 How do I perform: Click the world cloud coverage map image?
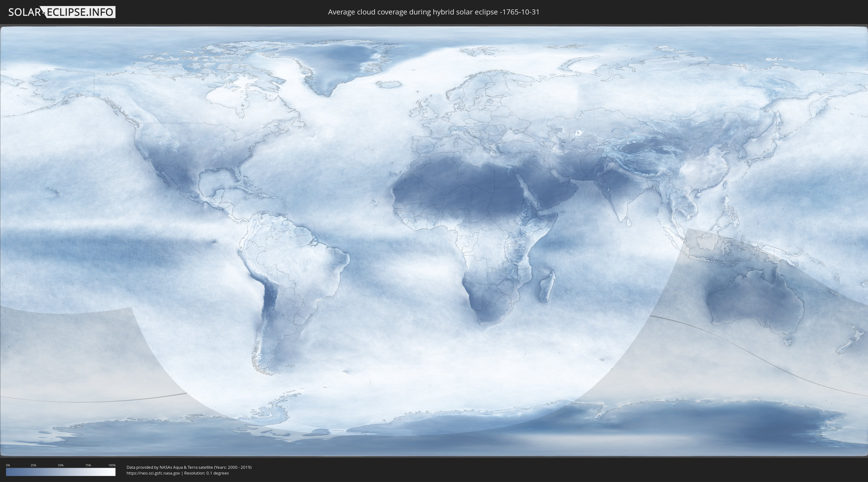click(434, 241)
